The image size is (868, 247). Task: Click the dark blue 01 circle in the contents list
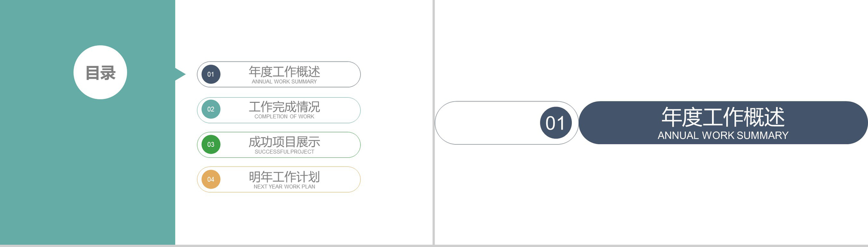(211, 75)
